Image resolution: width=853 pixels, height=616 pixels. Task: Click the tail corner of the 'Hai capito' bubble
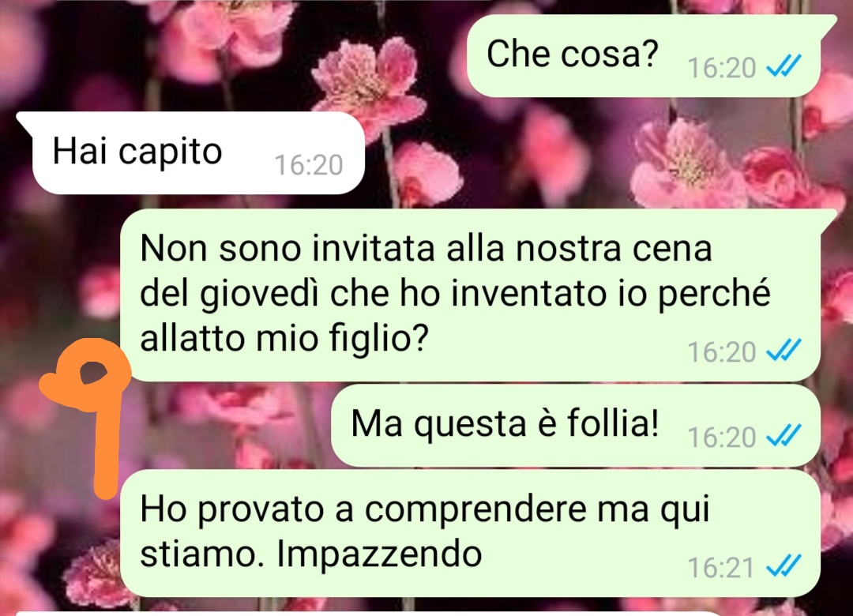[x=25, y=120]
